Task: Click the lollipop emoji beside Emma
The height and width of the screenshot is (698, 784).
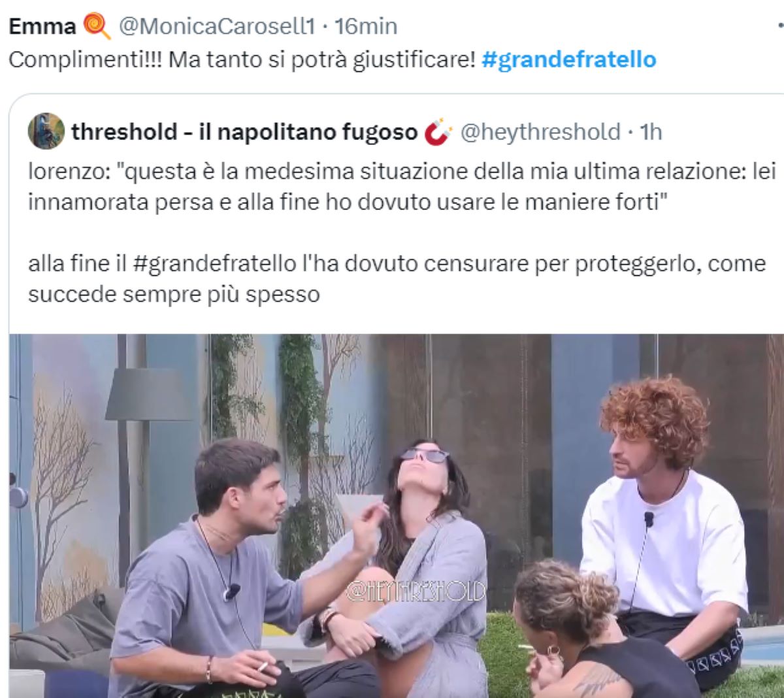Action: click(97, 26)
